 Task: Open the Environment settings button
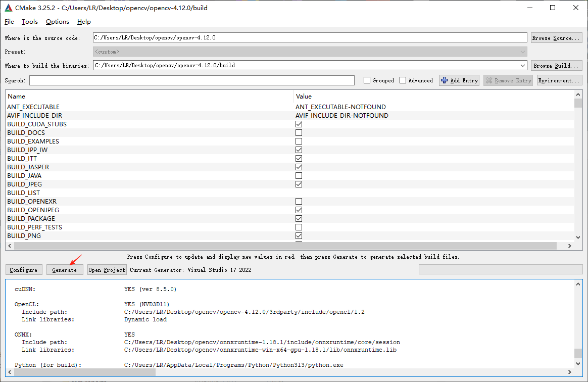click(560, 80)
